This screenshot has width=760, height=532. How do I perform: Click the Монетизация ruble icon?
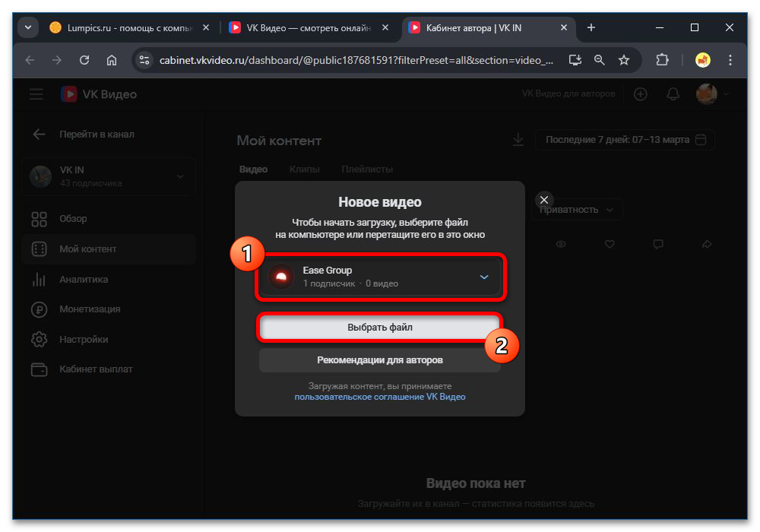pos(39,309)
